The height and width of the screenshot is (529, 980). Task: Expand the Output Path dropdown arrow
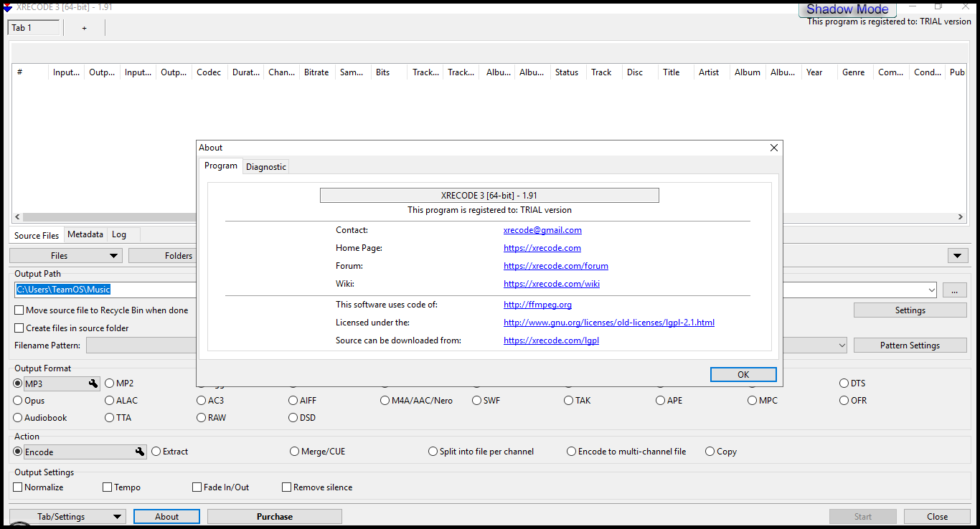(x=931, y=290)
